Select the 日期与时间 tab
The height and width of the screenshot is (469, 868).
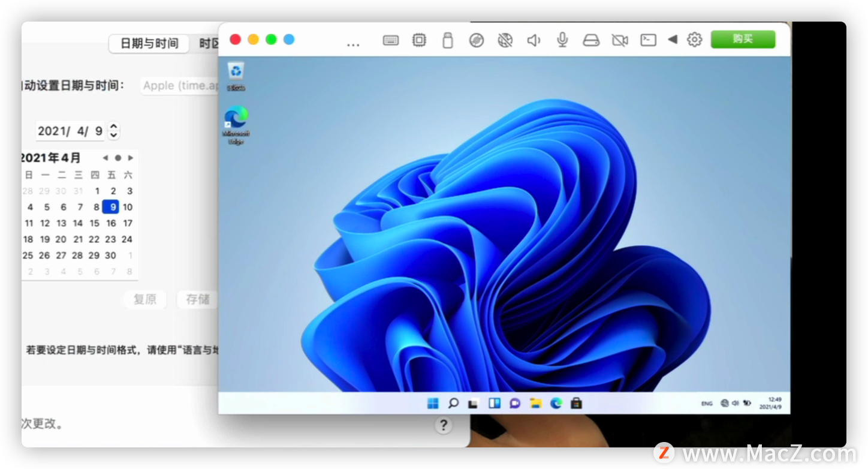click(149, 43)
